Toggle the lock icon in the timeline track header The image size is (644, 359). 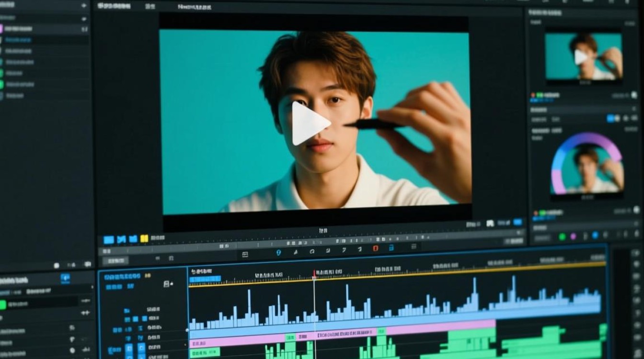[x=167, y=284]
